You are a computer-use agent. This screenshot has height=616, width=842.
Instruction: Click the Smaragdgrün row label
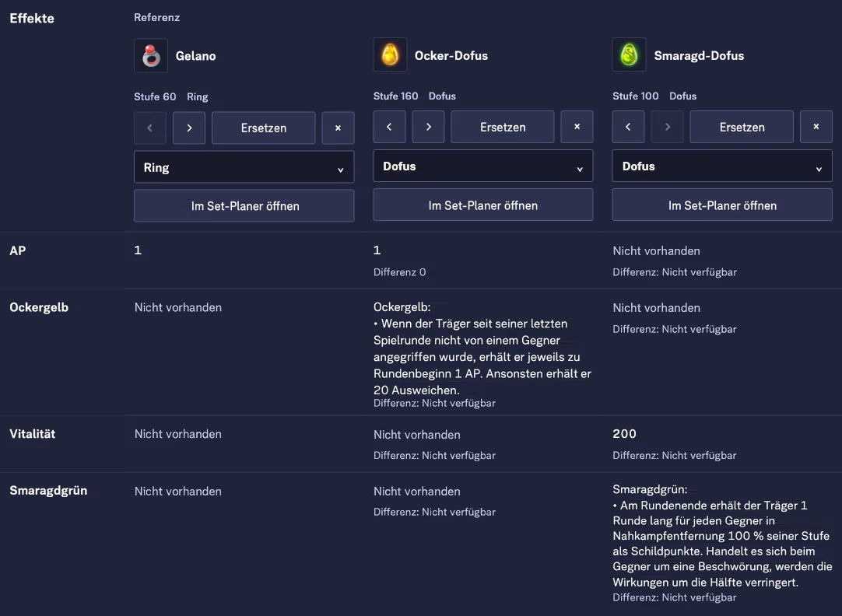click(x=48, y=491)
